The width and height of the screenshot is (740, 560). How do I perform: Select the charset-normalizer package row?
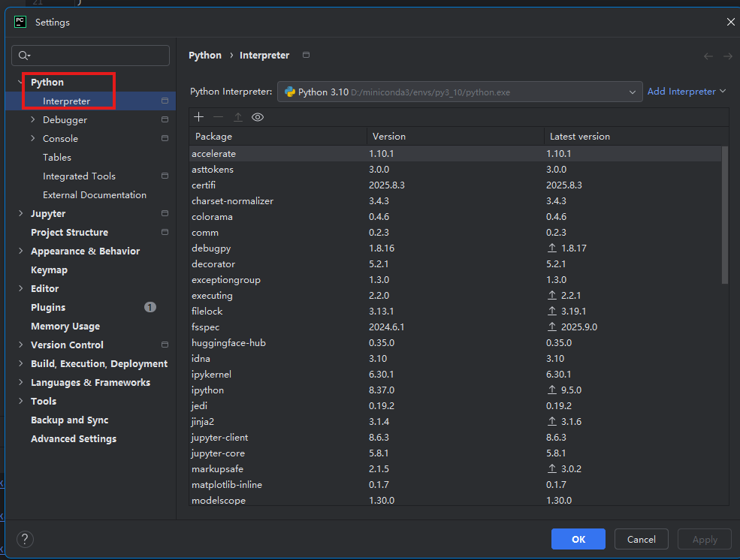pos(455,201)
